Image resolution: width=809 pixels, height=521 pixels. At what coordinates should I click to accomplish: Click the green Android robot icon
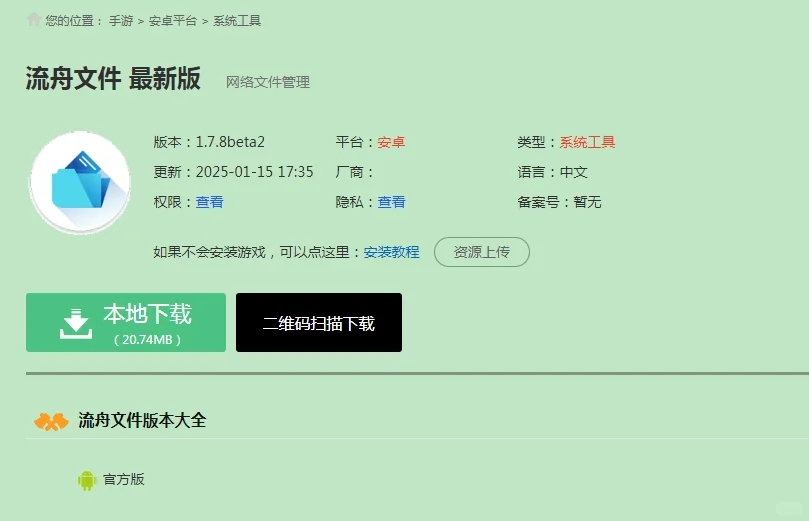click(x=87, y=480)
